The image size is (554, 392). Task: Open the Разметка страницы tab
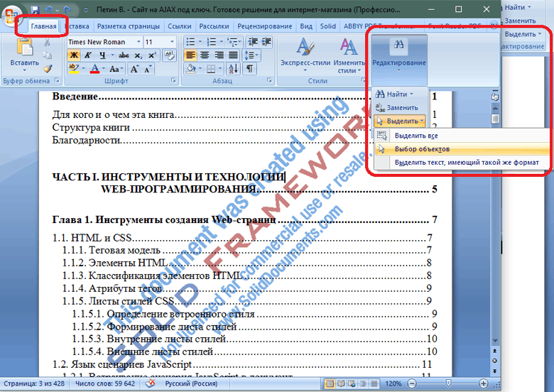pyautogui.click(x=129, y=26)
